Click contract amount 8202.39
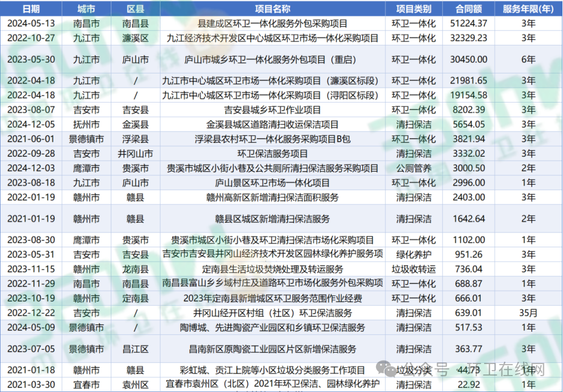 click(469, 110)
